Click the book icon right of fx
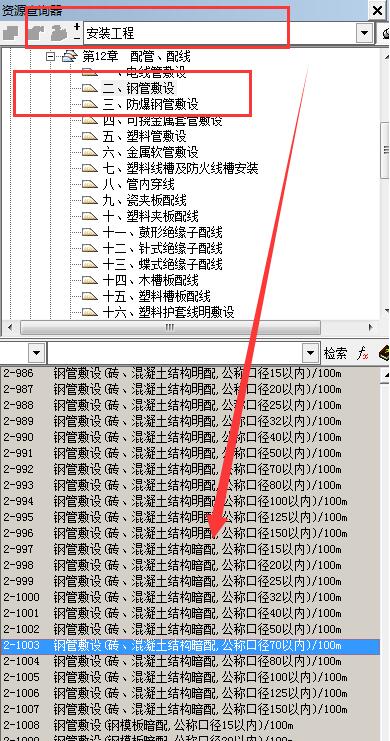Viewport: 390px width, 741px height. pos(384,353)
